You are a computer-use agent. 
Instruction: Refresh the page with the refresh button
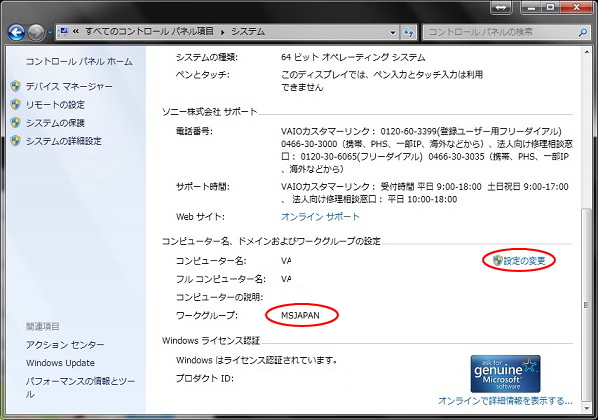pyautogui.click(x=408, y=32)
